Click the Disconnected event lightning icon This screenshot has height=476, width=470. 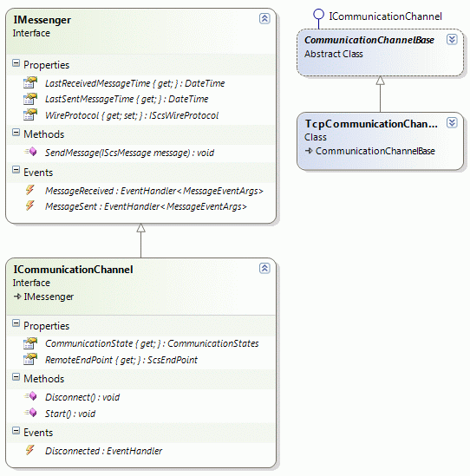[x=29, y=450]
